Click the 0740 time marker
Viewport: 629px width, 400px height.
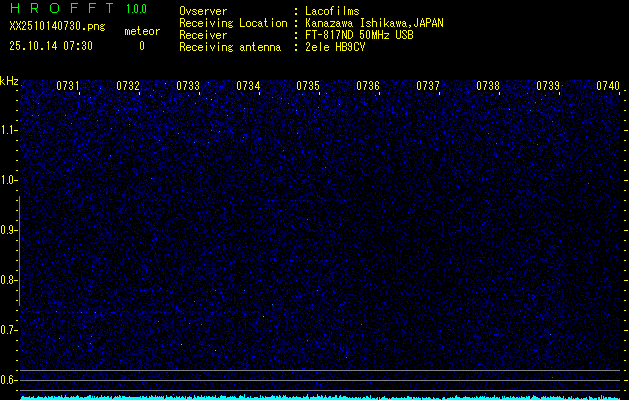[608, 87]
